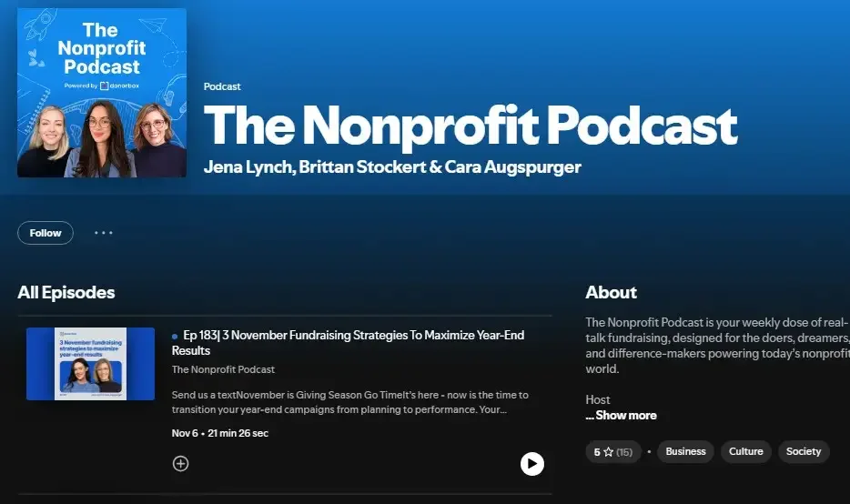The height and width of the screenshot is (504, 850).
Task: Open the 5 star rating (15) chip
Action: point(613,452)
